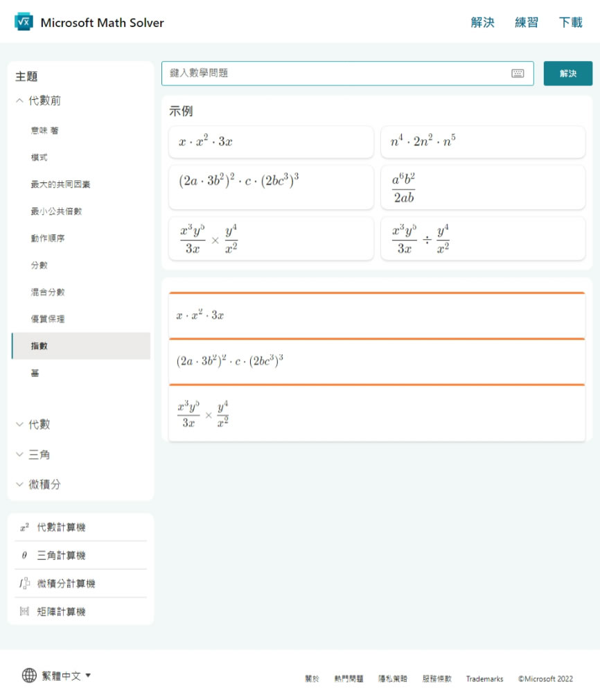Click the 關於 footer link

[312, 679]
